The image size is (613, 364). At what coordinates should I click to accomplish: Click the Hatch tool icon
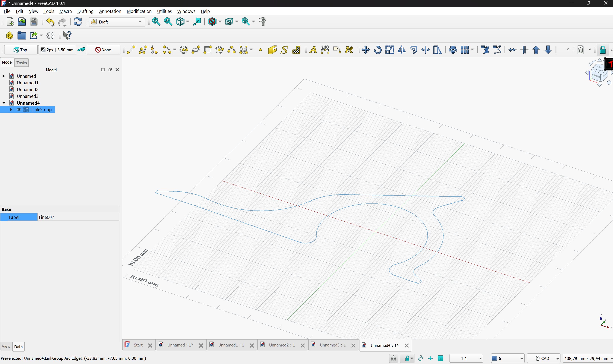[296, 50]
